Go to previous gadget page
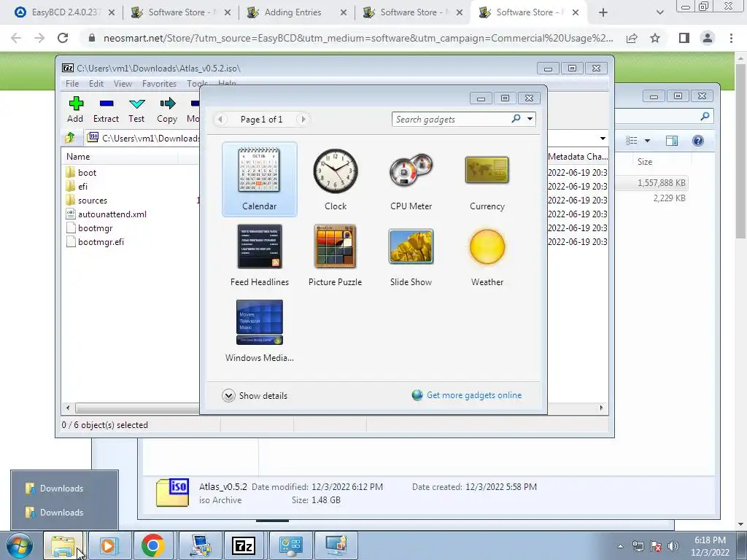The width and height of the screenshot is (747, 560). click(220, 119)
